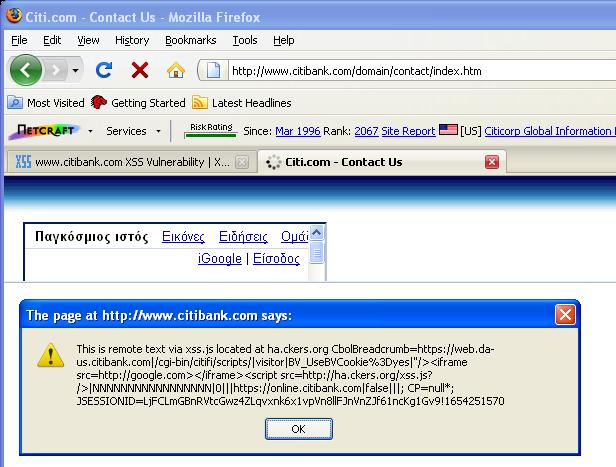Open the View menu
The width and height of the screenshot is (616, 467).
pyautogui.click(x=88, y=40)
